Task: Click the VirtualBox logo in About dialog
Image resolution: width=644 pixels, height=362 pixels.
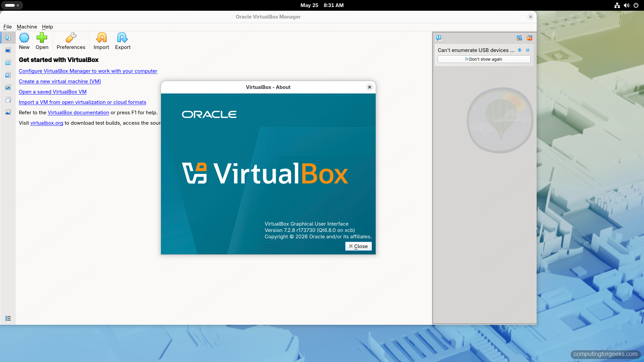Action: (265, 173)
